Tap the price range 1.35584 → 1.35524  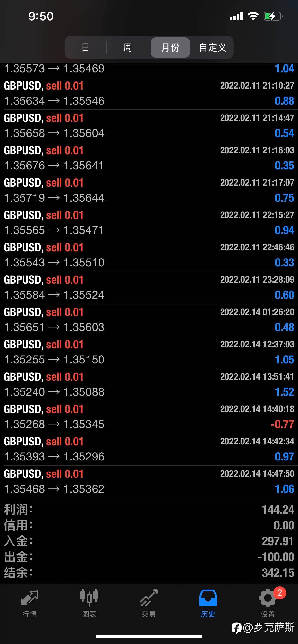click(54, 295)
